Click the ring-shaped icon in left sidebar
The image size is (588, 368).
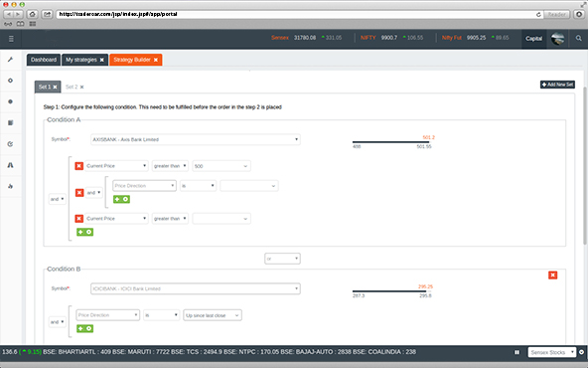(x=11, y=81)
